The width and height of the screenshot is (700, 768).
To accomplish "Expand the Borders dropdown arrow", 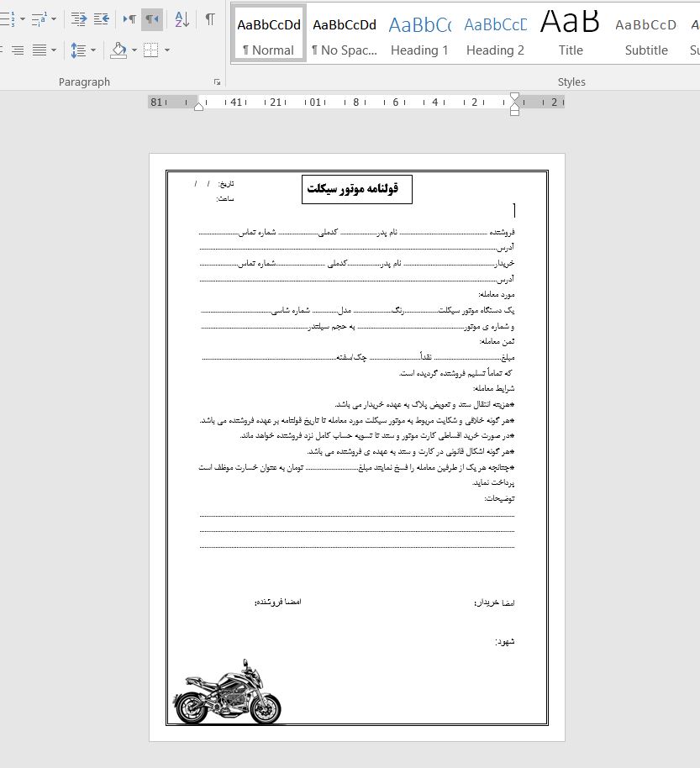I will tap(167, 50).
